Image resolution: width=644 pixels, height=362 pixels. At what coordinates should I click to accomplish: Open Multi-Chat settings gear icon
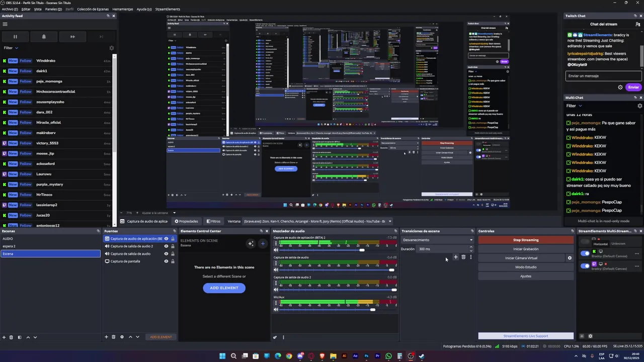pyautogui.click(x=640, y=106)
